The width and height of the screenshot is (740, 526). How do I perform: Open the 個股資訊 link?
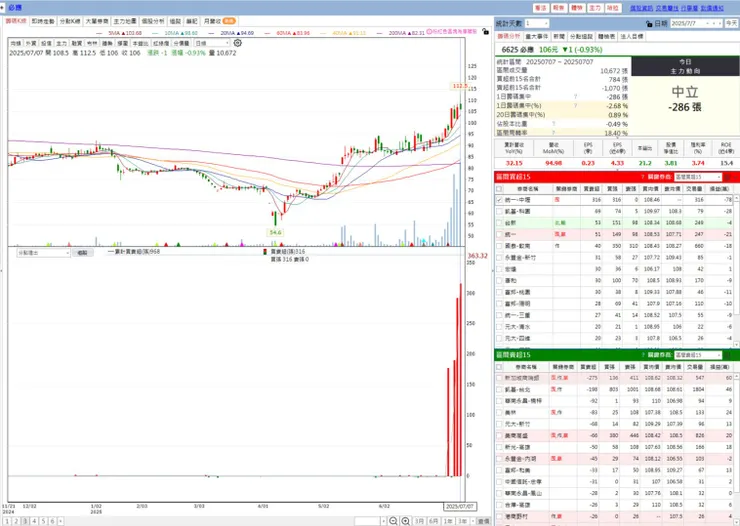click(x=641, y=8)
